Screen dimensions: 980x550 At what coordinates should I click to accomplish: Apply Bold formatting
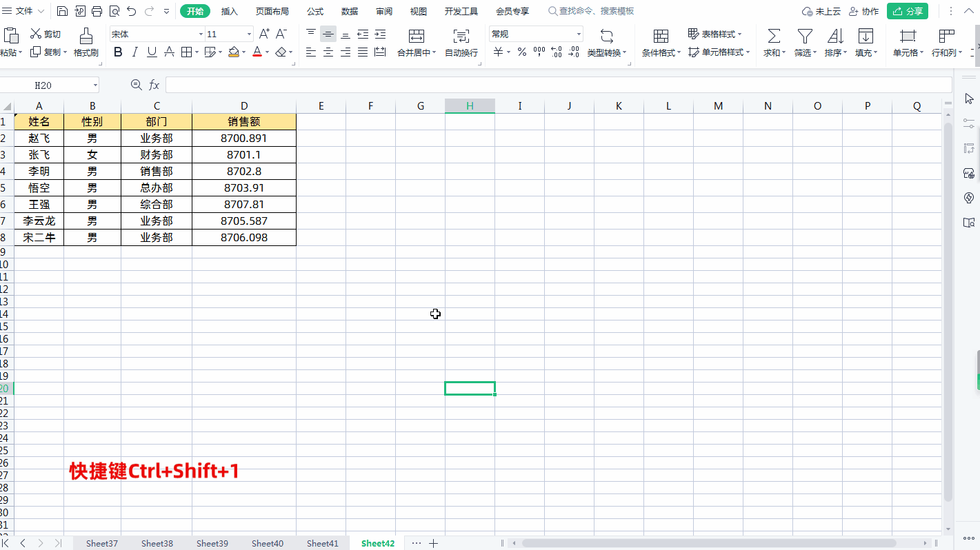pyautogui.click(x=118, y=52)
